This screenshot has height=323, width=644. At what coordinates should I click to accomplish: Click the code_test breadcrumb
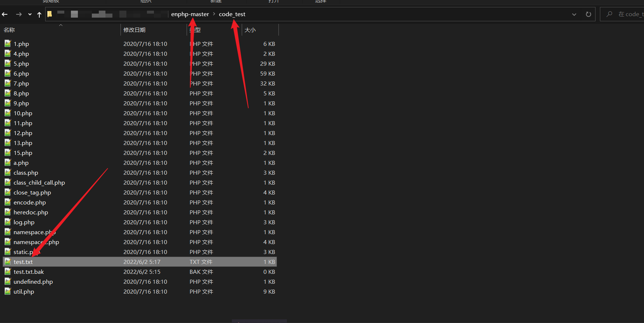coord(232,14)
